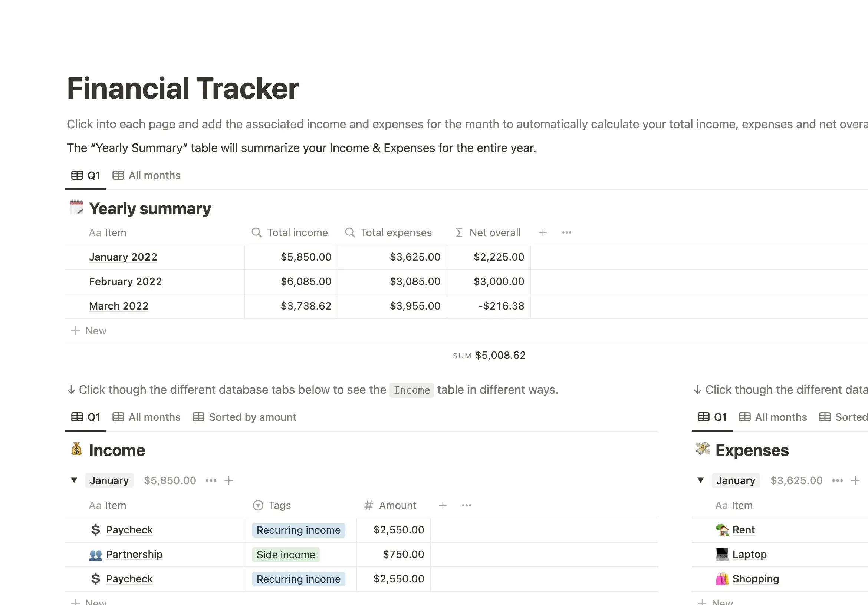Click the Rent house icon
Screen dimensions: 868x605
point(722,530)
